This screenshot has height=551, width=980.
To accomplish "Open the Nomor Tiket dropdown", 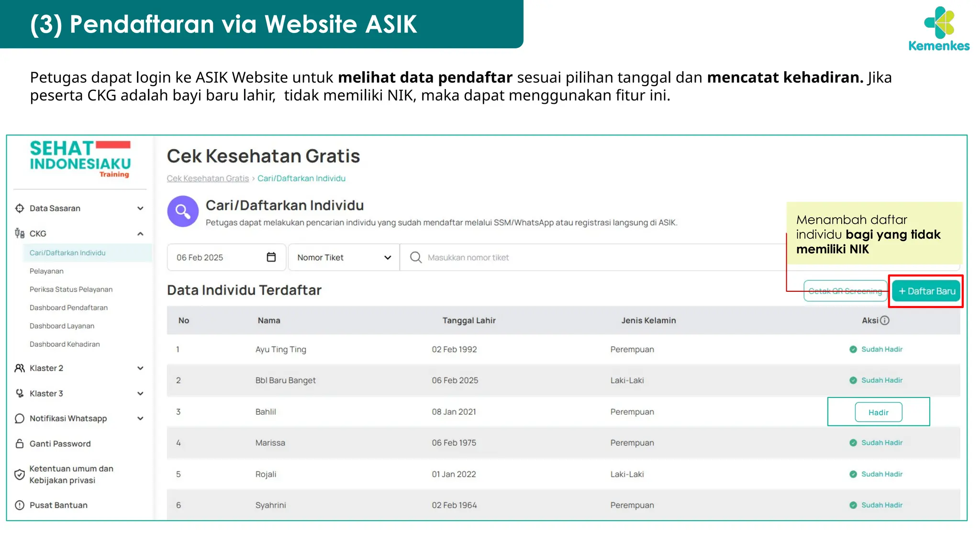I will (344, 257).
